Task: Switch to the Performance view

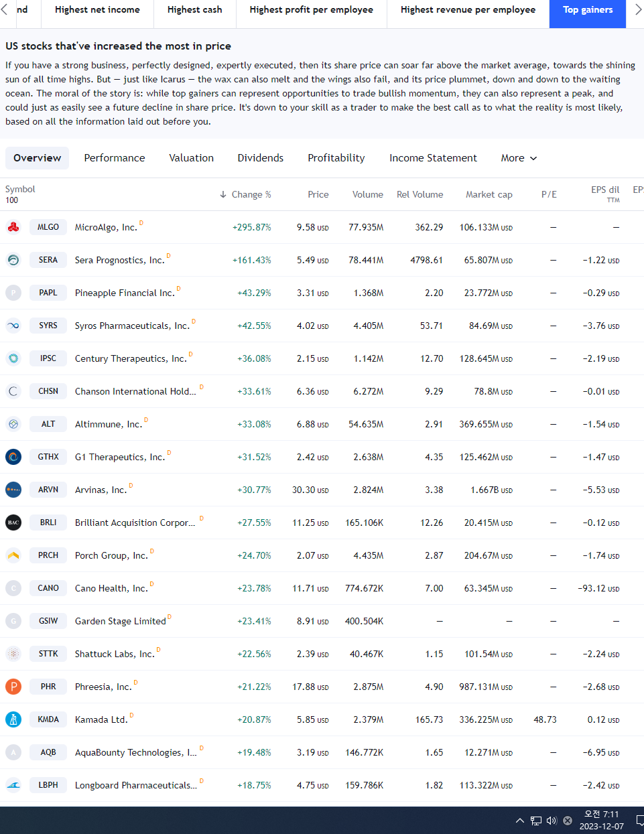Action: [x=115, y=158]
